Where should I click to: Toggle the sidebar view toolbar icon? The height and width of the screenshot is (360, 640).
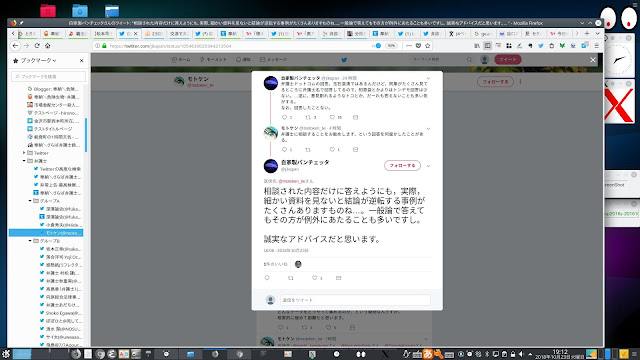[487, 46]
